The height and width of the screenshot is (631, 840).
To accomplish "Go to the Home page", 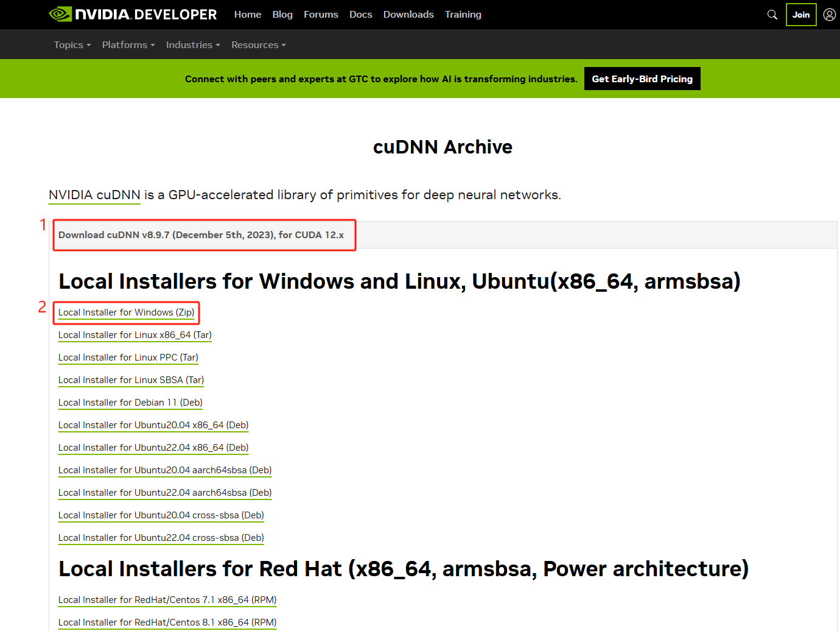I will (248, 15).
